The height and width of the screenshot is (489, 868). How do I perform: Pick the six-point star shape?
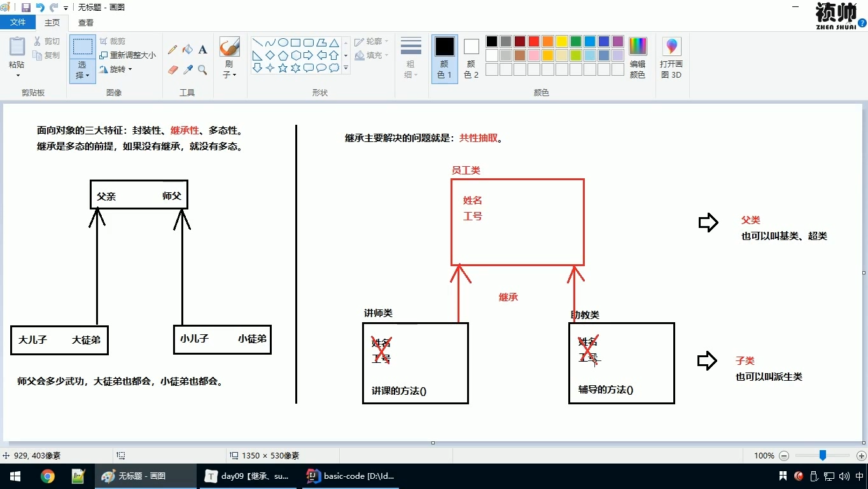click(x=296, y=67)
